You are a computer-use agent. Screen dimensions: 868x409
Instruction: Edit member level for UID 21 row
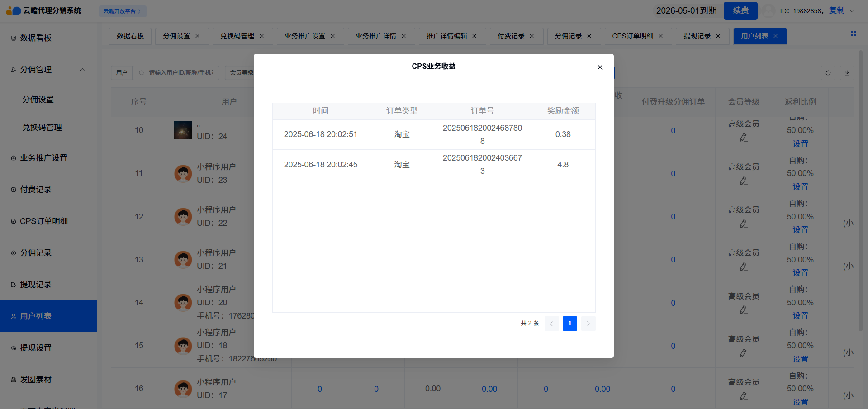point(744,267)
